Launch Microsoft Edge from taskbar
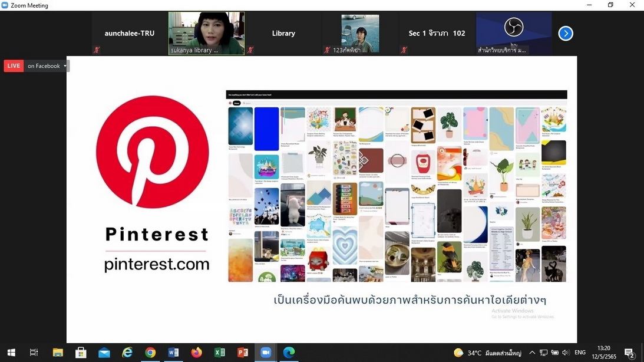The image size is (644, 362). pyautogui.click(x=289, y=353)
